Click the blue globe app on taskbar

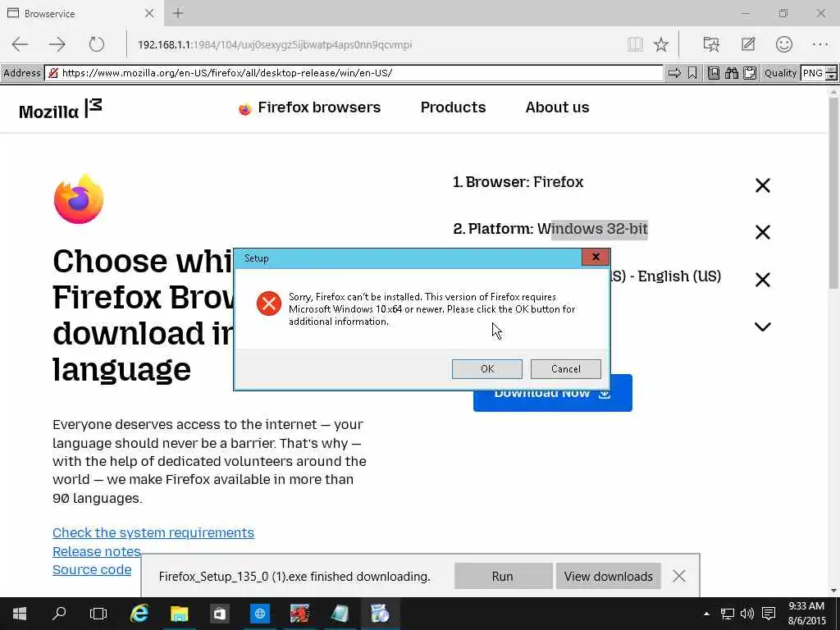(260, 614)
